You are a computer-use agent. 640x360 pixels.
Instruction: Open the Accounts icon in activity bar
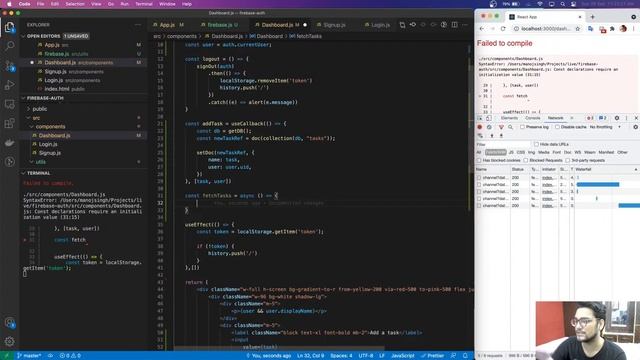[9, 323]
